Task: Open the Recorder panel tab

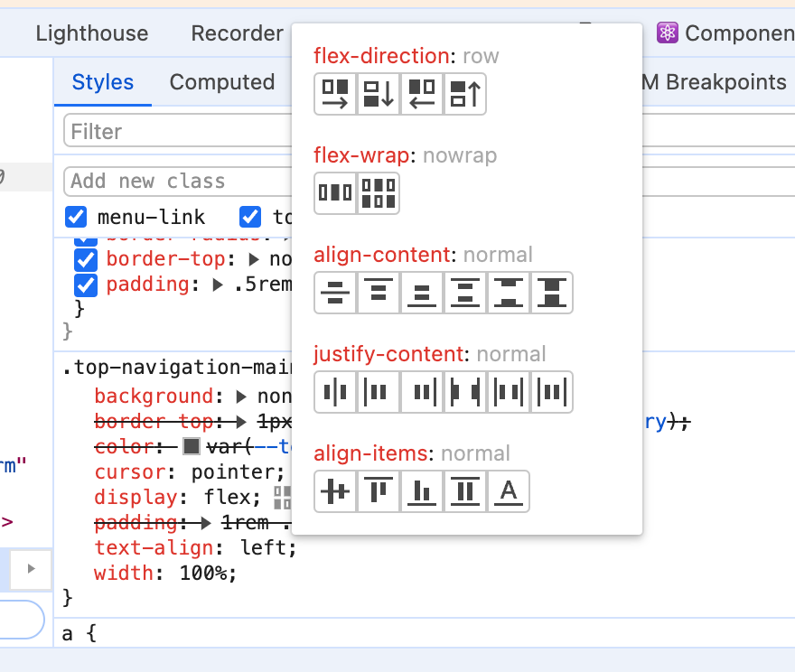Action: (x=238, y=33)
